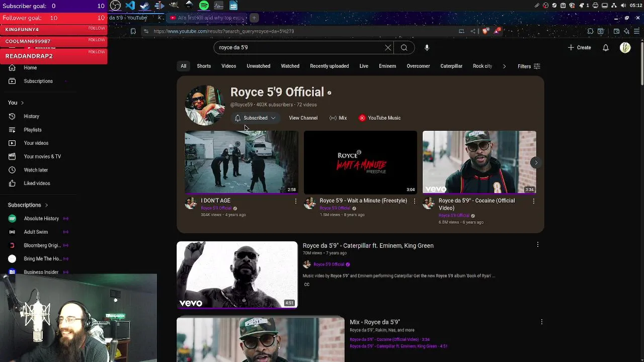Viewport: 644px width, 362px height.
Task: Open the I DON'T AGE video thumbnail
Action: point(242,162)
